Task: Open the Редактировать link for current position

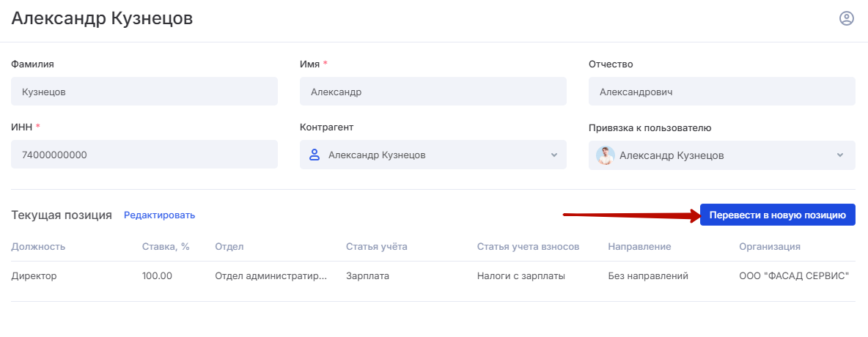Action: 159,215
